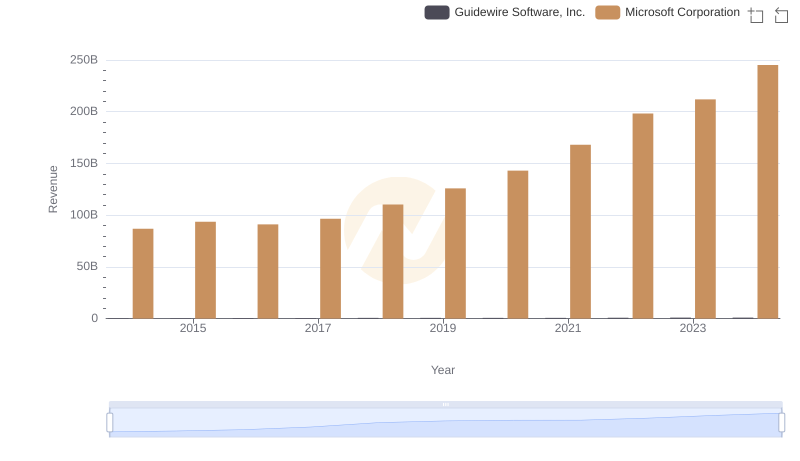Click the zoom reset icon
The width and height of the screenshot is (800, 461).
[x=781, y=15]
